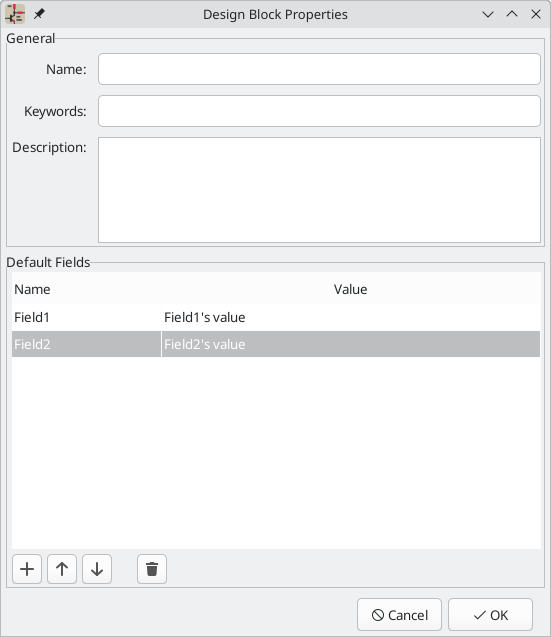Select the Field1 name cell
The height and width of the screenshot is (637, 551).
[x=87, y=317]
